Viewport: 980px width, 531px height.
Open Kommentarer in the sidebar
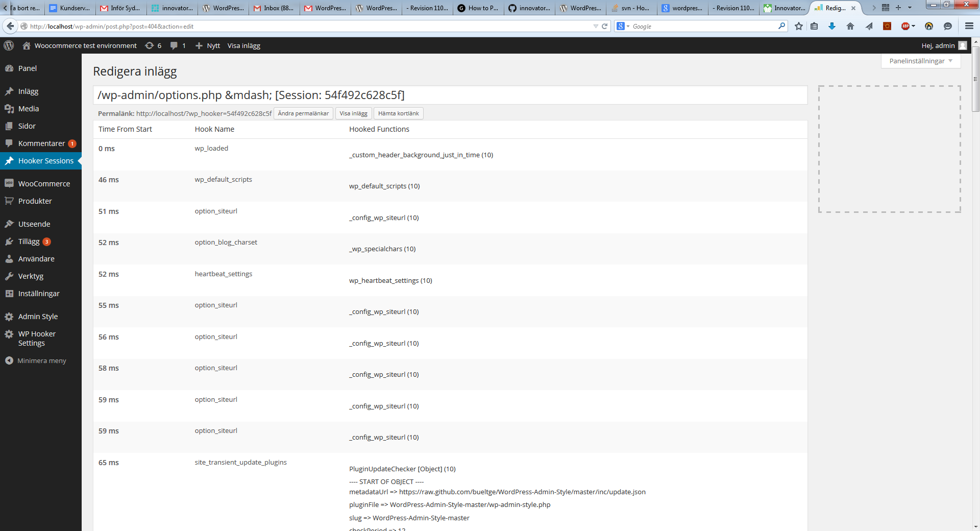tap(41, 143)
